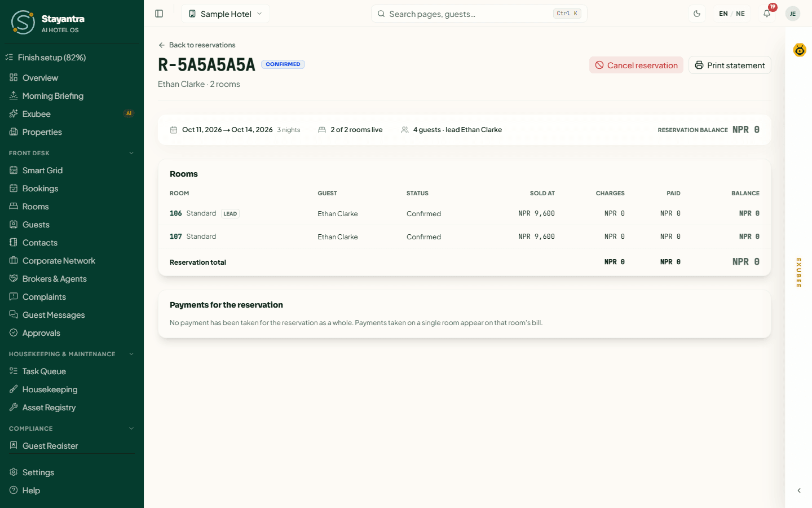Image resolution: width=812 pixels, height=508 pixels.
Task: Open Smart Grid calendar icon
Action: tap(14, 170)
